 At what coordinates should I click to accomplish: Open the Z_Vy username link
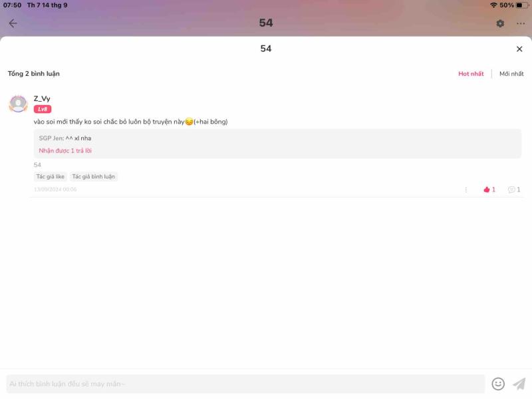pyautogui.click(x=42, y=98)
